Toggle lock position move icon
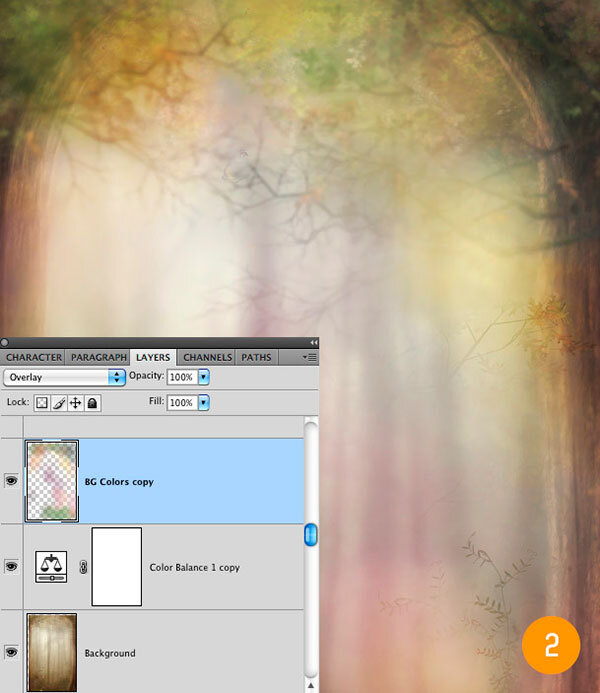This screenshot has height=693, width=600. [76, 403]
